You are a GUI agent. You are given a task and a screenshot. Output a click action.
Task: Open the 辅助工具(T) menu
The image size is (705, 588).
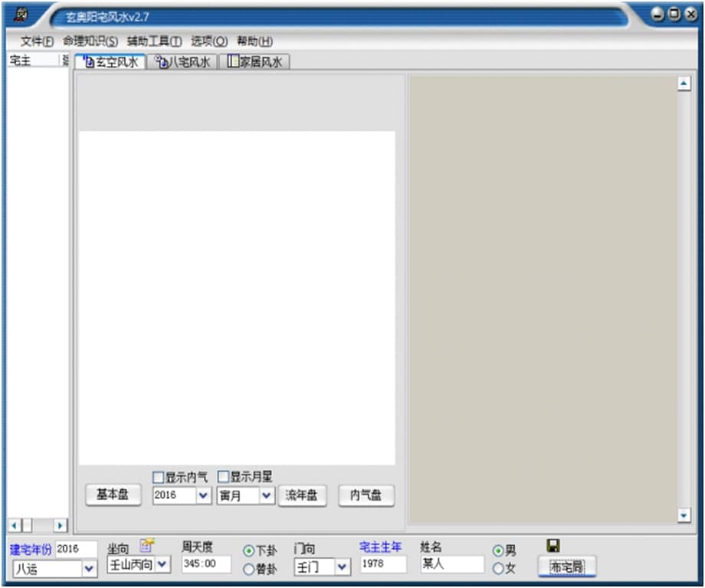point(155,41)
